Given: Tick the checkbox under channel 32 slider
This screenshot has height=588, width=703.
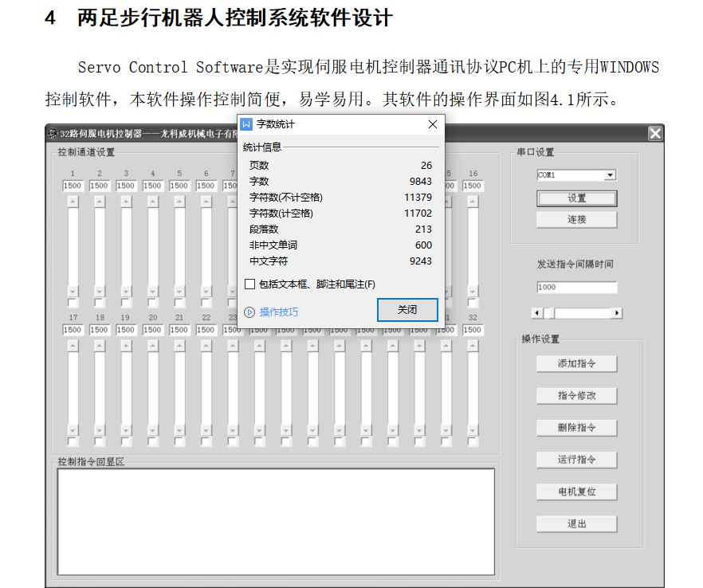Looking at the screenshot, I should 473,441.
